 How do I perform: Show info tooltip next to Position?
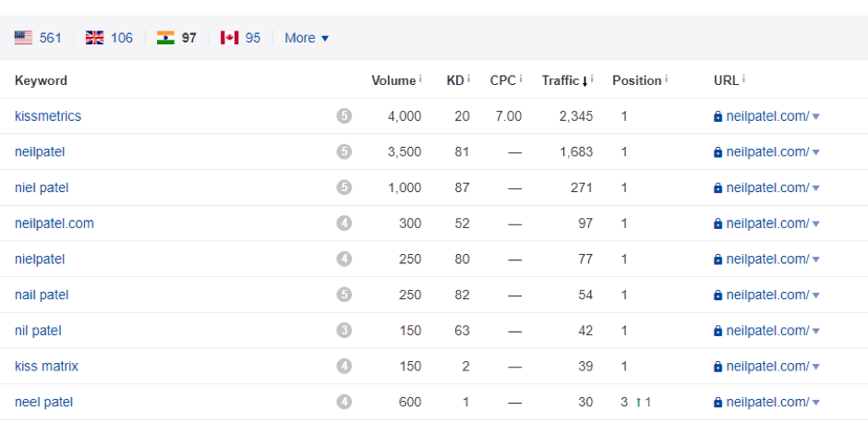pos(666,79)
